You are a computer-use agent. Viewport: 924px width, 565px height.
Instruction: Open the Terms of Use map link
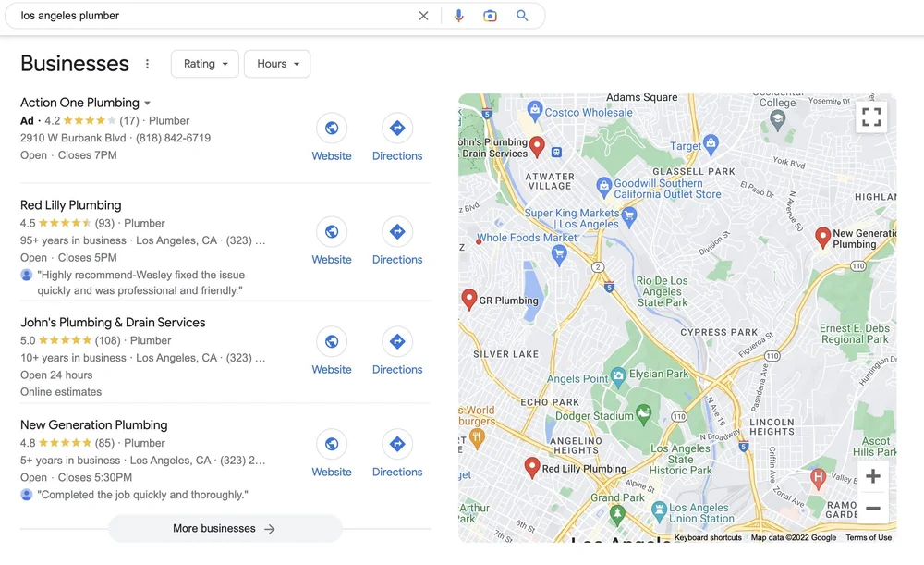(869, 537)
